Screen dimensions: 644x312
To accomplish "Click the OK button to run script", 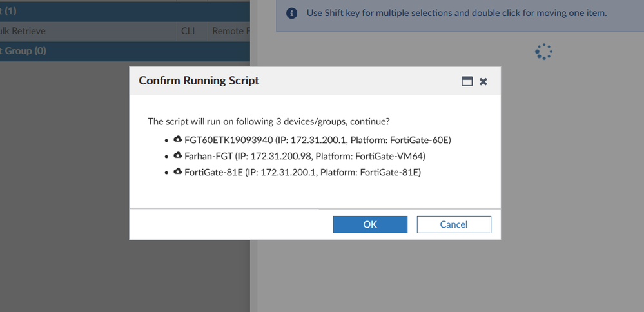I will [370, 224].
